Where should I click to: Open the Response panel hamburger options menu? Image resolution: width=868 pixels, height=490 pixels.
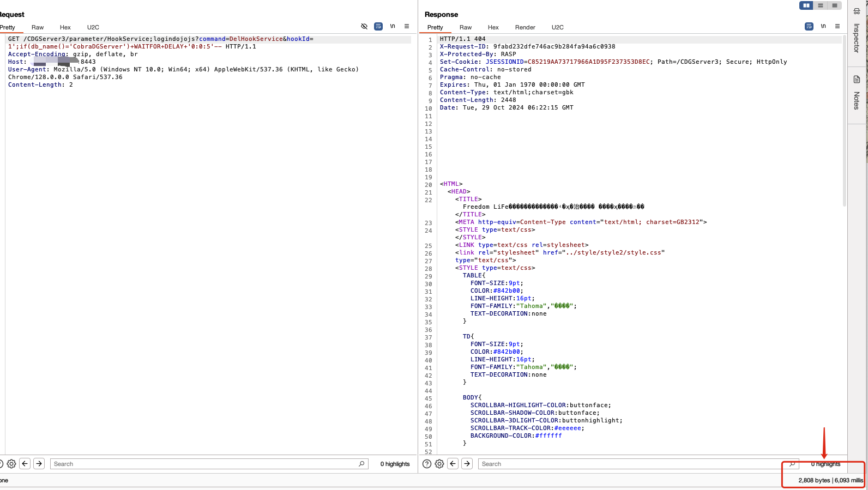(x=837, y=26)
